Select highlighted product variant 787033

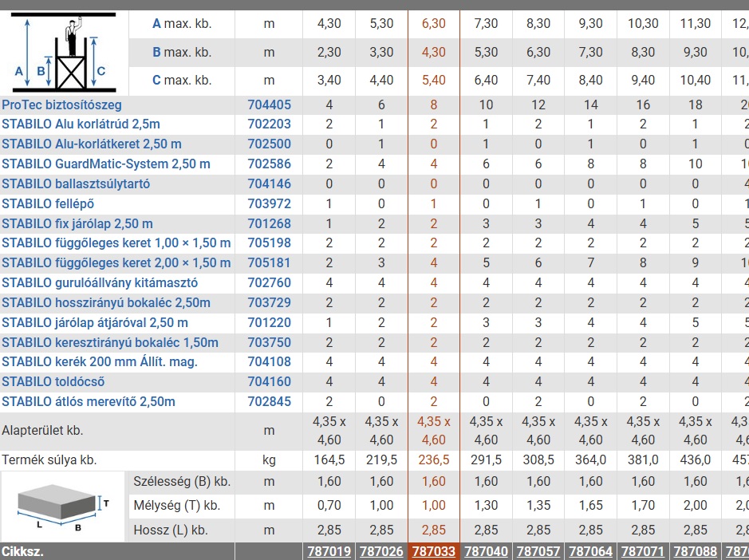pos(434,551)
